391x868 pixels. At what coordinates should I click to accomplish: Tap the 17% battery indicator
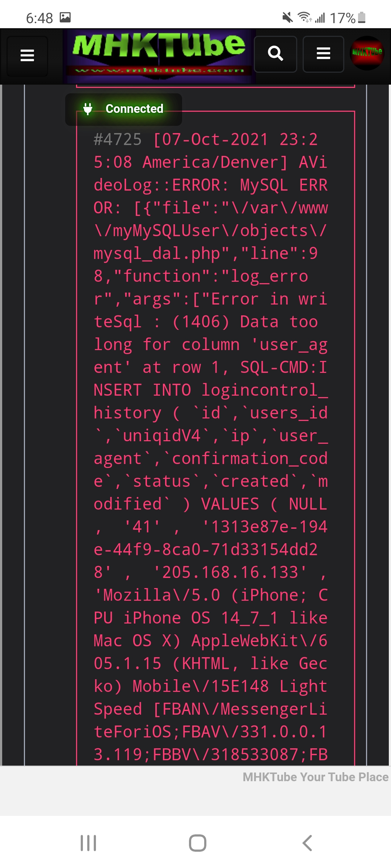click(342, 17)
